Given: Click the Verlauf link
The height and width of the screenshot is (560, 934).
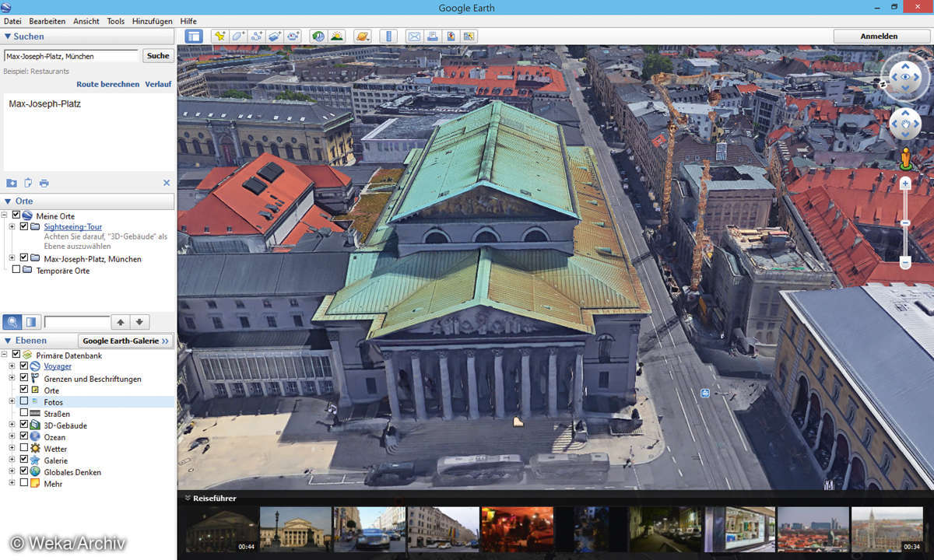Looking at the screenshot, I should coord(158,84).
